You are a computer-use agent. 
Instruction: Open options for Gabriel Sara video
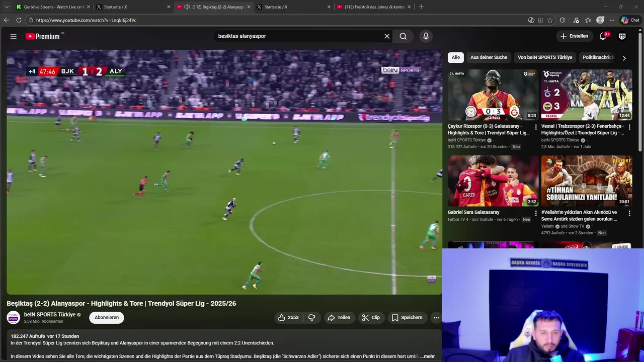[x=536, y=213]
